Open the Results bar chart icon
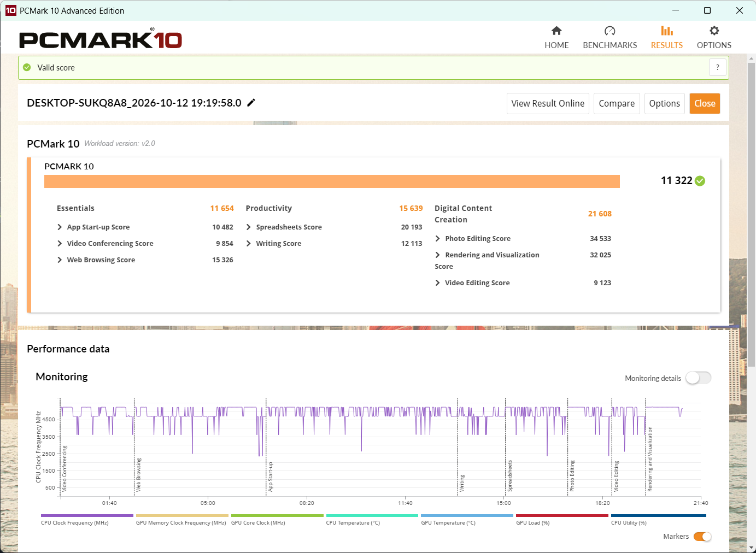 [x=667, y=31]
